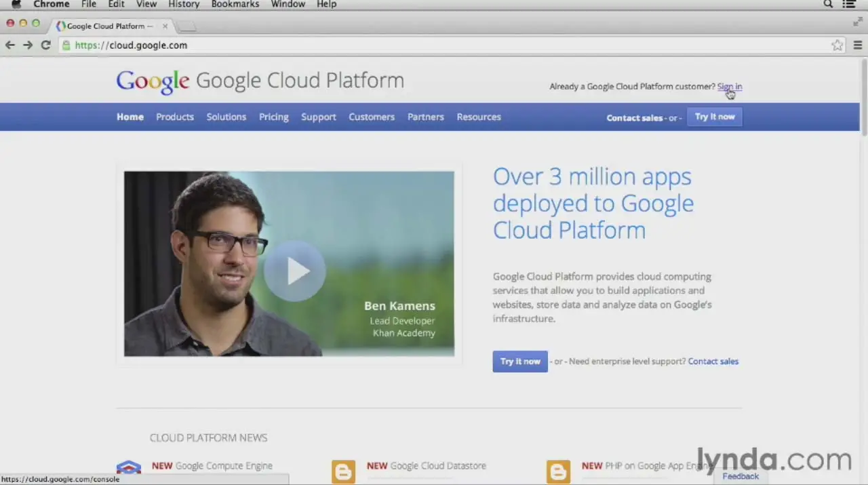Image resolution: width=868 pixels, height=485 pixels.
Task: Bookmark page with the star icon
Action: 837,45
